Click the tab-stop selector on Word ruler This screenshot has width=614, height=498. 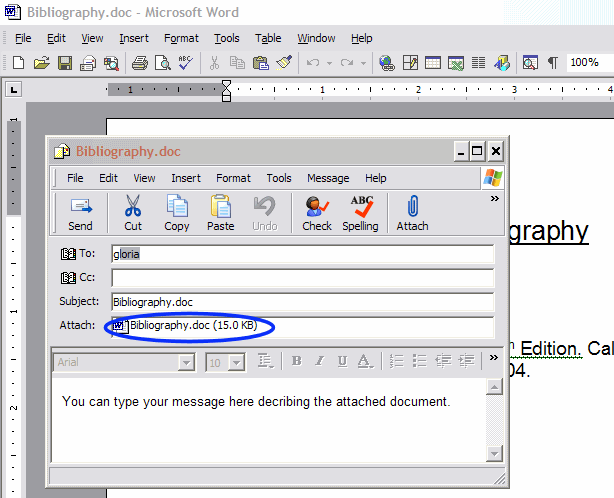click(14, 90)
